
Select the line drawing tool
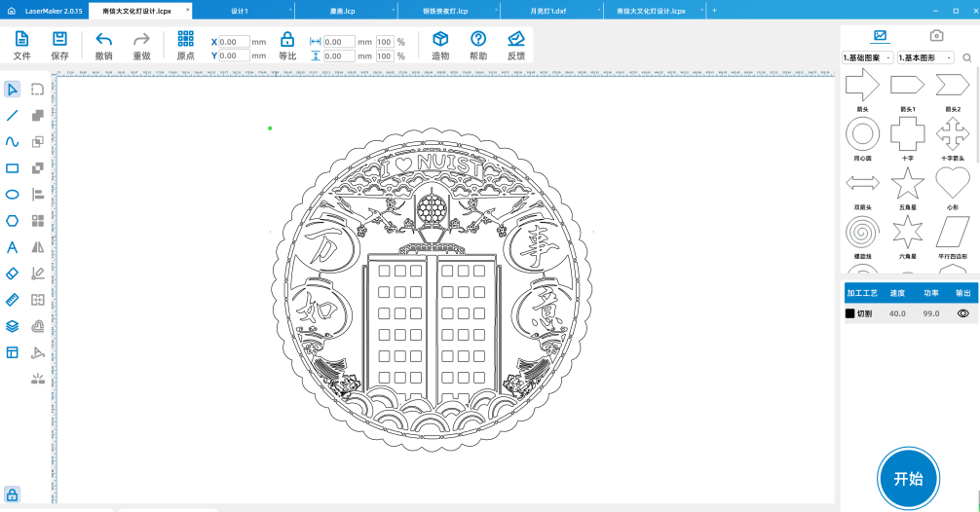point(13,115)
